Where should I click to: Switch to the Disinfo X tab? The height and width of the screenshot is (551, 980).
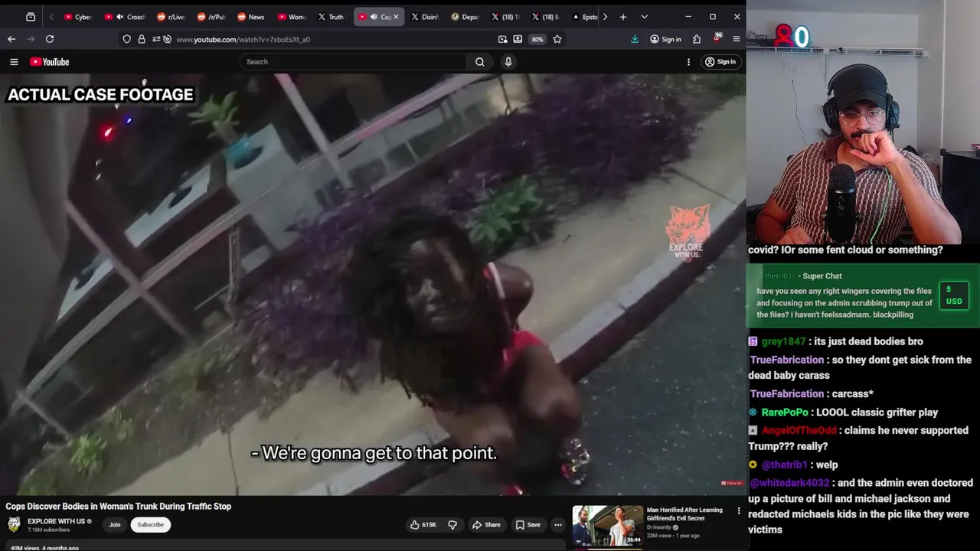click(x=426, y=17)
